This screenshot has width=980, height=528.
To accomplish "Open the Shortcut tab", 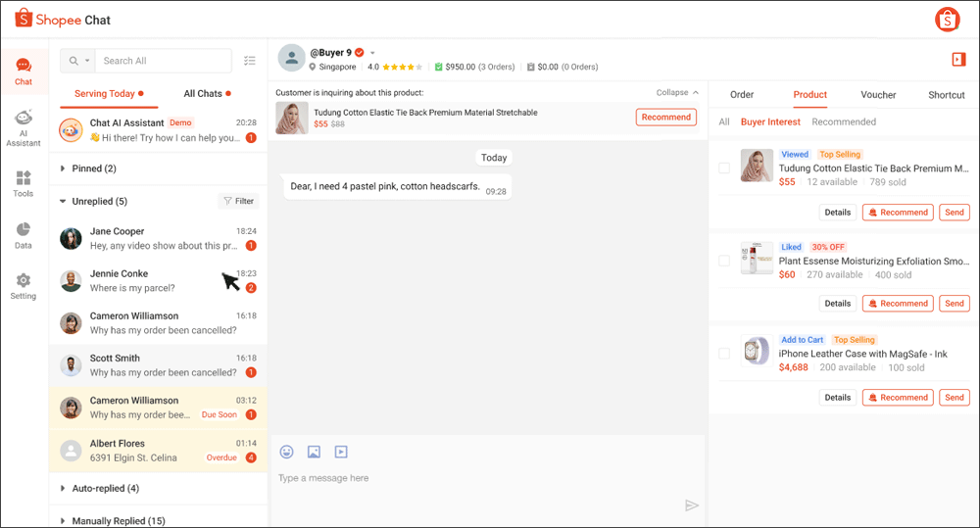I will coord(947,95).
